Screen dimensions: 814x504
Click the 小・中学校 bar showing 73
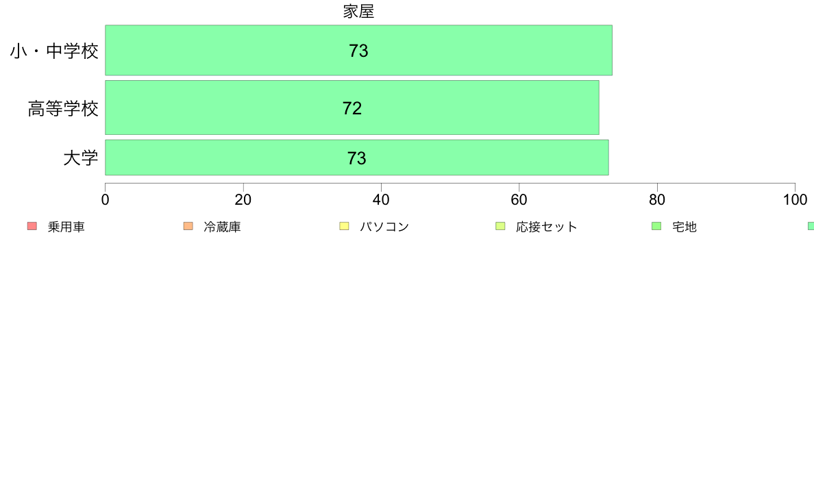point(359,51)
